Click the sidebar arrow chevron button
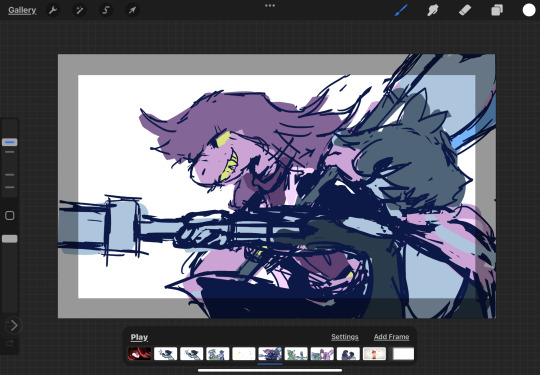The width and height of the screenshot is (540, 375). pos(13,325)
